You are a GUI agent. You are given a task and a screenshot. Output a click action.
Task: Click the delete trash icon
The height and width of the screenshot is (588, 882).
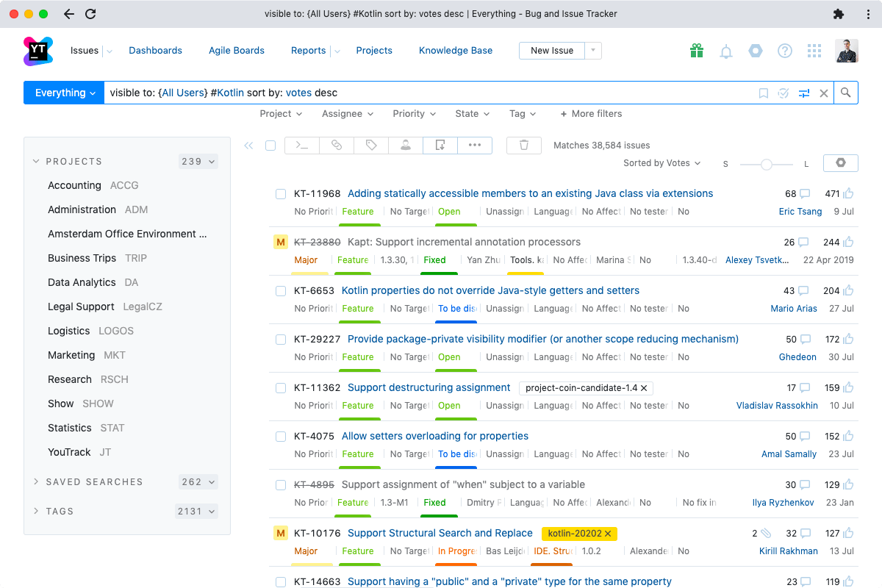(x=524, y=146)
